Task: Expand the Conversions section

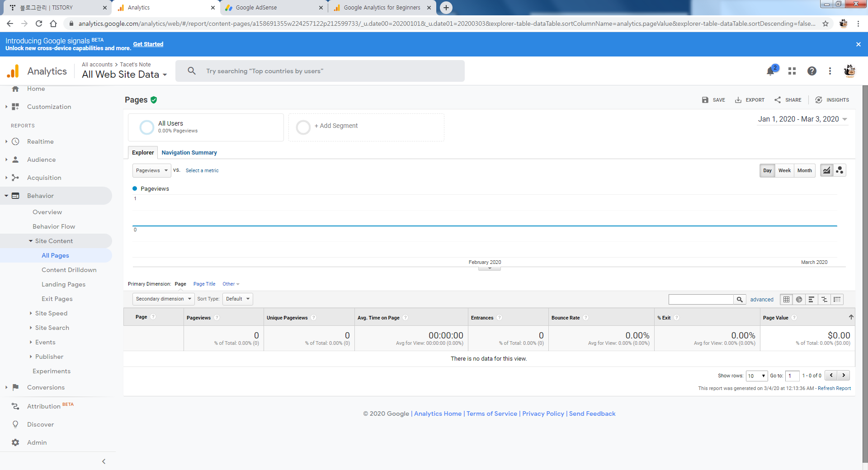Action: 46,387
